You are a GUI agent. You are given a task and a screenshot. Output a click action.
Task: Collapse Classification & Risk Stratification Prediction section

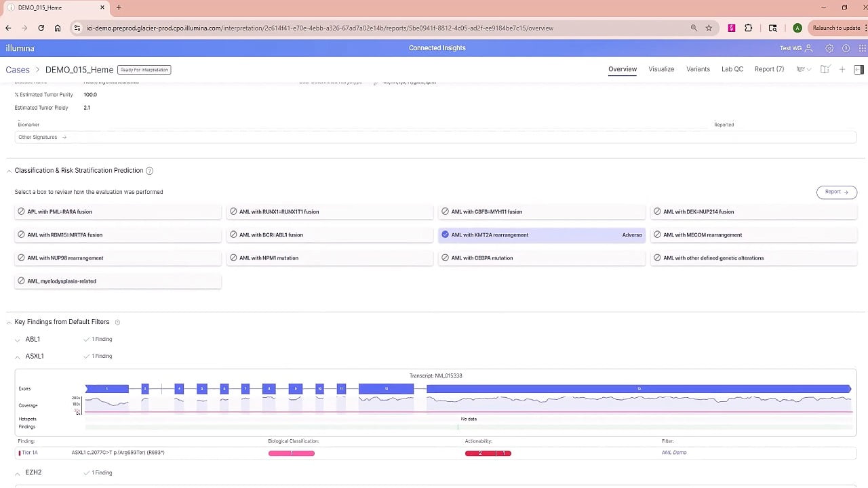click(9, 171)
